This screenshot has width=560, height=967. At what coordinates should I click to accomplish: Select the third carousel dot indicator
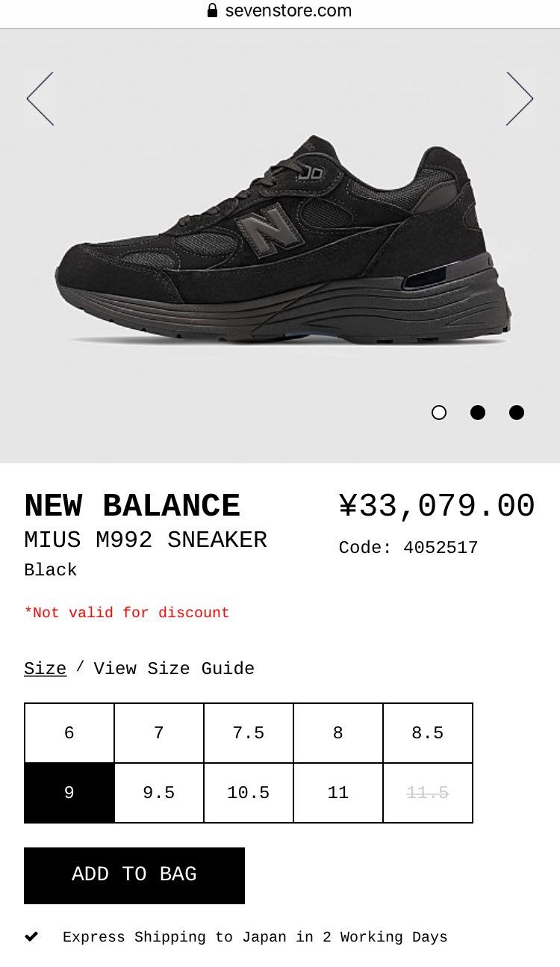click(517, 413)
